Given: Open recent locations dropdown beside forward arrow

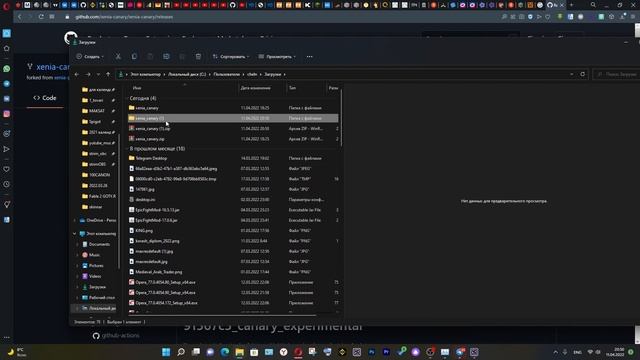Looking at the screenshot, I should click(98, 74).
